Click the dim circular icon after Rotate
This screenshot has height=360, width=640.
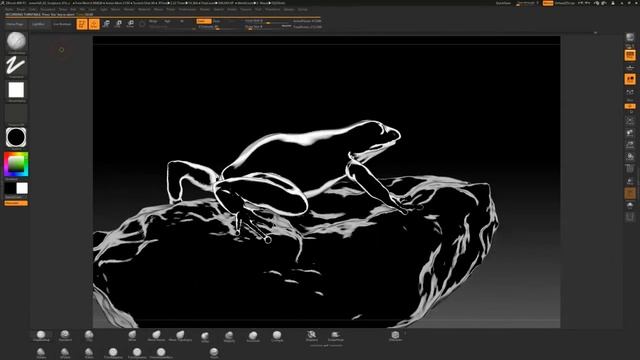[x=142, y=24]
